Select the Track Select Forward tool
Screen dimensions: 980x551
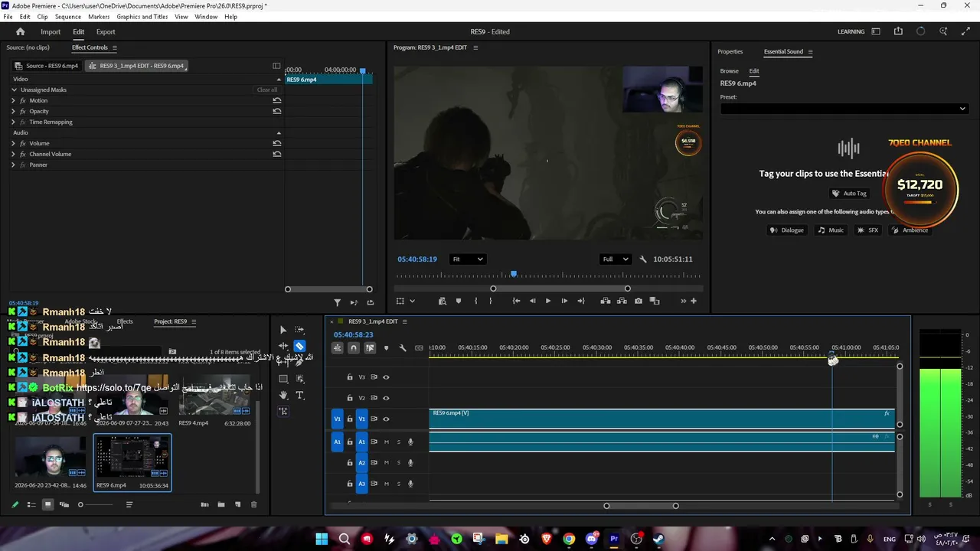299,330
